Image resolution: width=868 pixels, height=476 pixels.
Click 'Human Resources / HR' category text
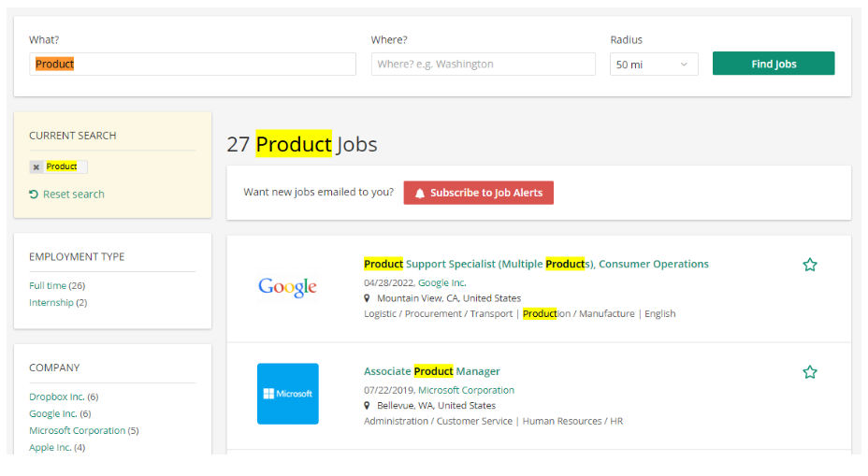click(x=573, y=421)
